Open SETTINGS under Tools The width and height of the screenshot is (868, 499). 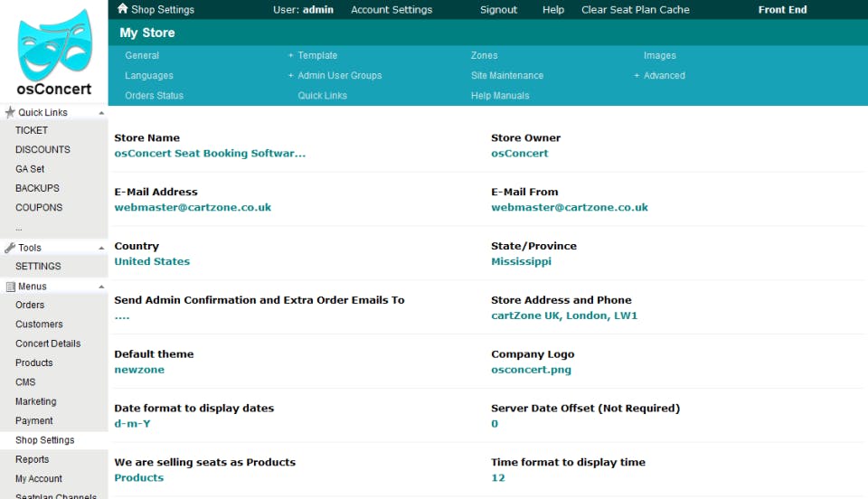[x=38, y=266]
